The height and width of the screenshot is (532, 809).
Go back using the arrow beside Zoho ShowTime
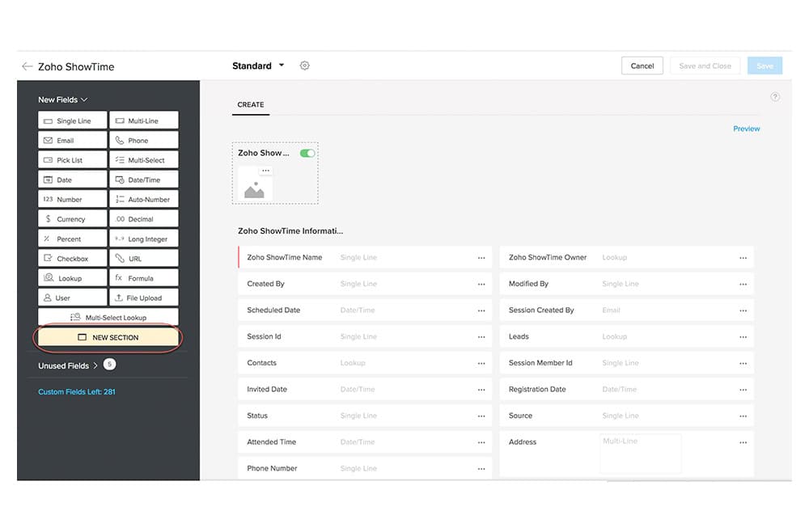coord(27,66)
